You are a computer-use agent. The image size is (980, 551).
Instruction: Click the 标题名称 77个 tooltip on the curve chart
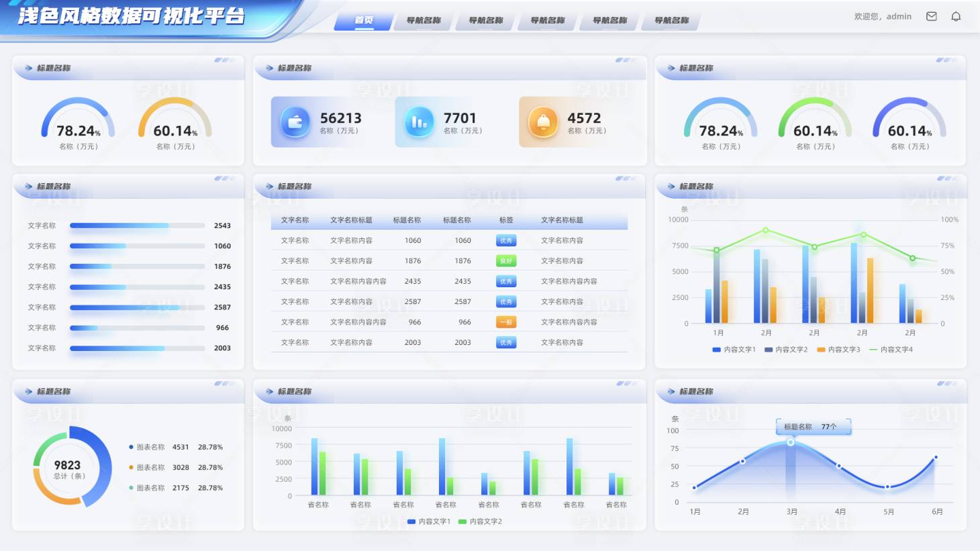[814, 426]
